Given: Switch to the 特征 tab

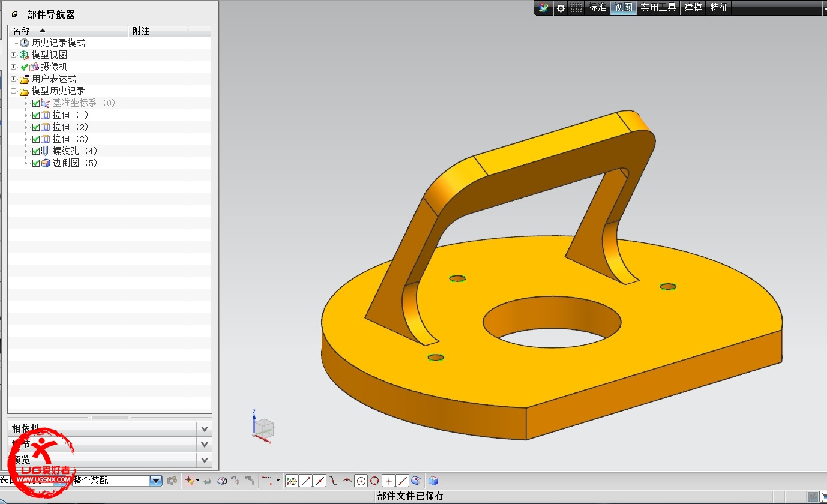Looking at the screenshot, I should coord(719,8).
